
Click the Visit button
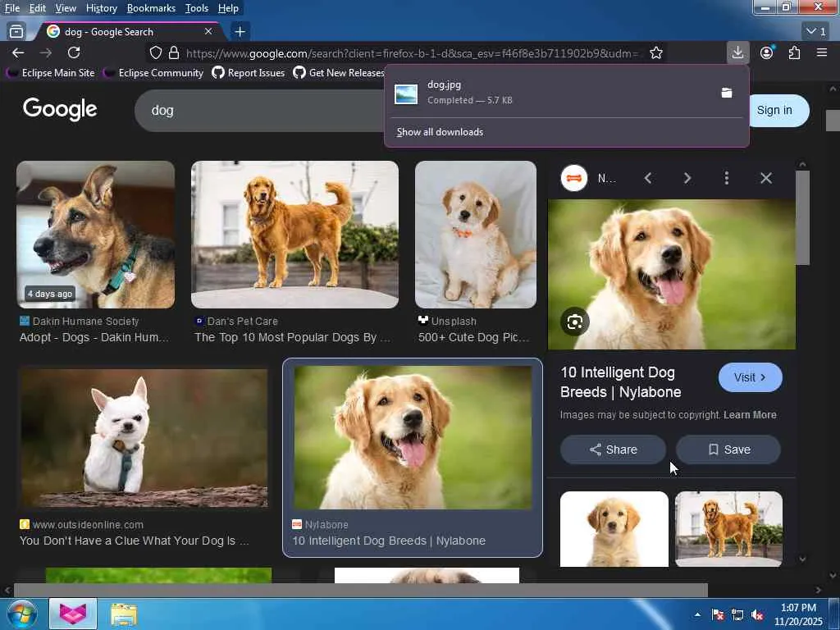pos(750,377)
